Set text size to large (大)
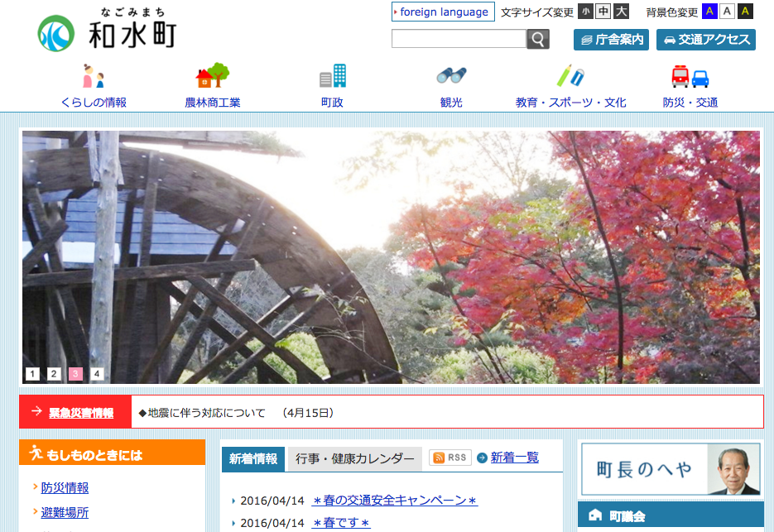Screen dimensions: 774x532 coord(621,11)
